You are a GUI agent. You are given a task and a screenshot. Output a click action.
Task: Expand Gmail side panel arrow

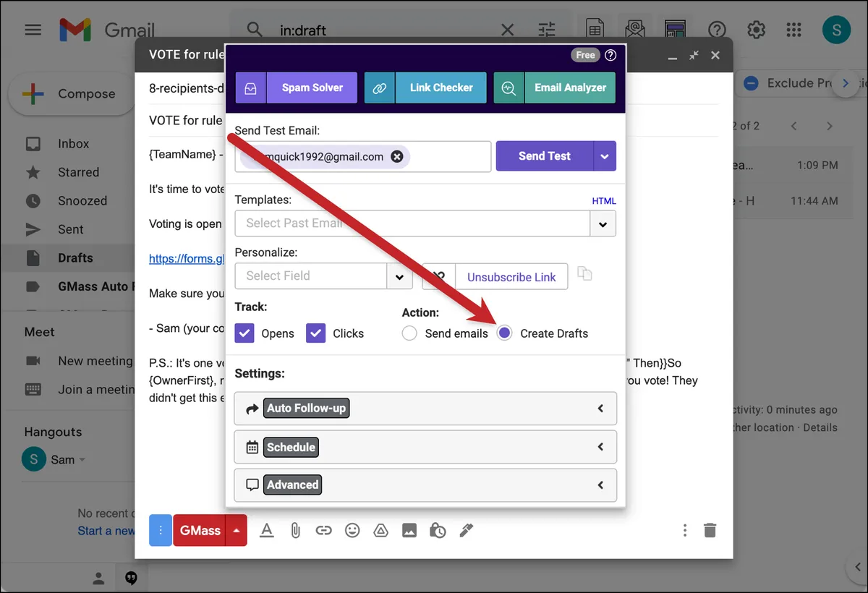point(857,568)
